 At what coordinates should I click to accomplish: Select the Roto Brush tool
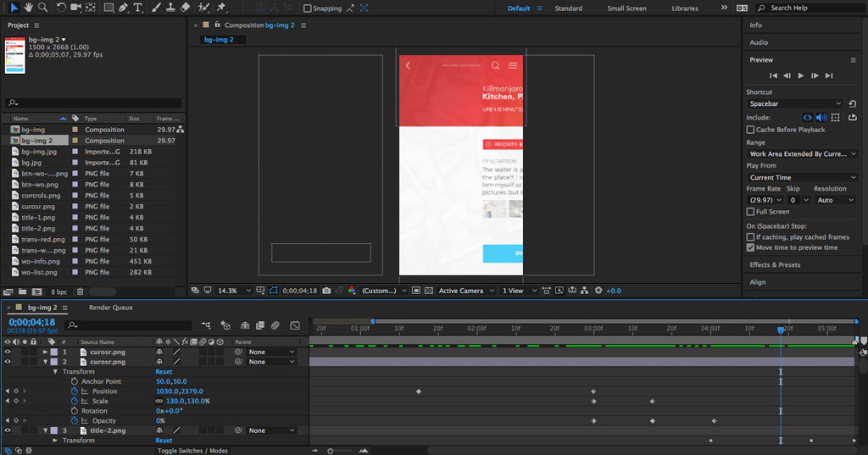(203, 8)
